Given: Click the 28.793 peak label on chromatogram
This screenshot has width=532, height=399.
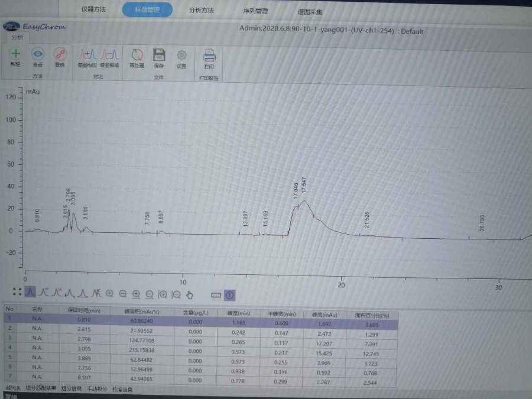Looking at the screenshot, I should tap(482, 223).
